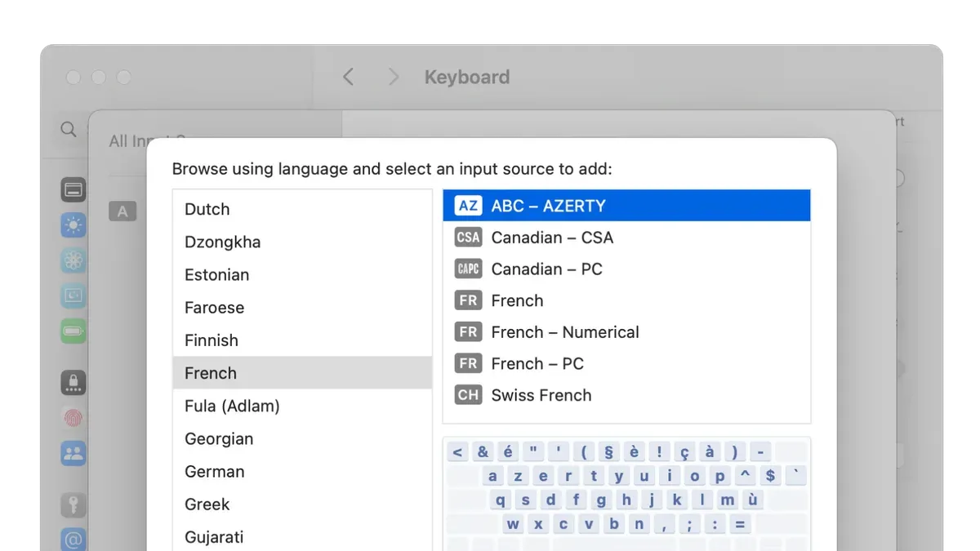The width and height of the screenshot is (980, 551).
Task: Click the CH badge for Swiss French
Action: (468, 395)
